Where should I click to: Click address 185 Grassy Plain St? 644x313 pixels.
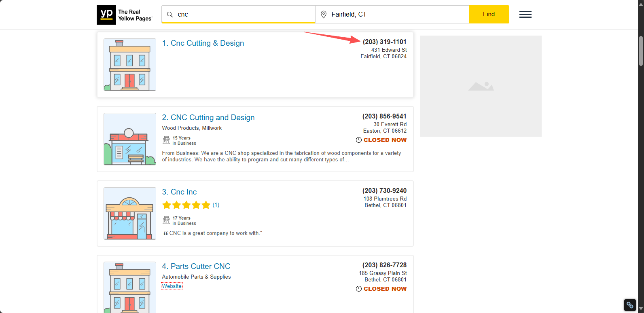click(383, 273)
